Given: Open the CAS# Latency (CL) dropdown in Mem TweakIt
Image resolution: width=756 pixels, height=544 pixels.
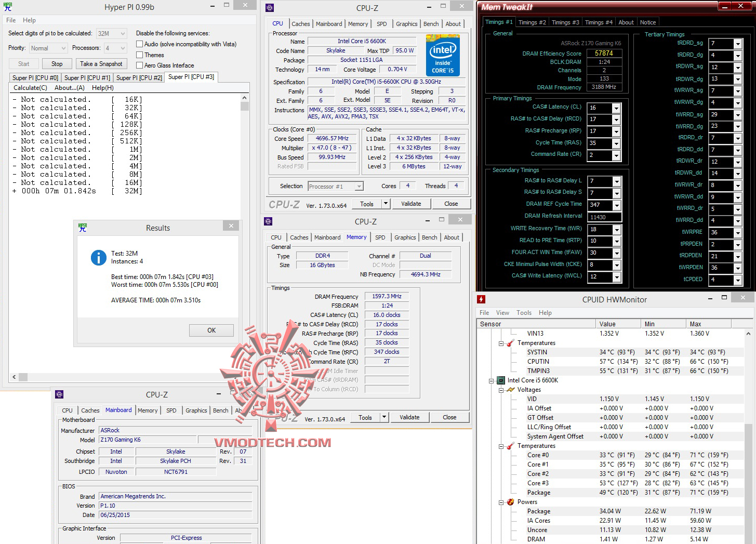Looking at the screenshot, I should tap(616, 108).
